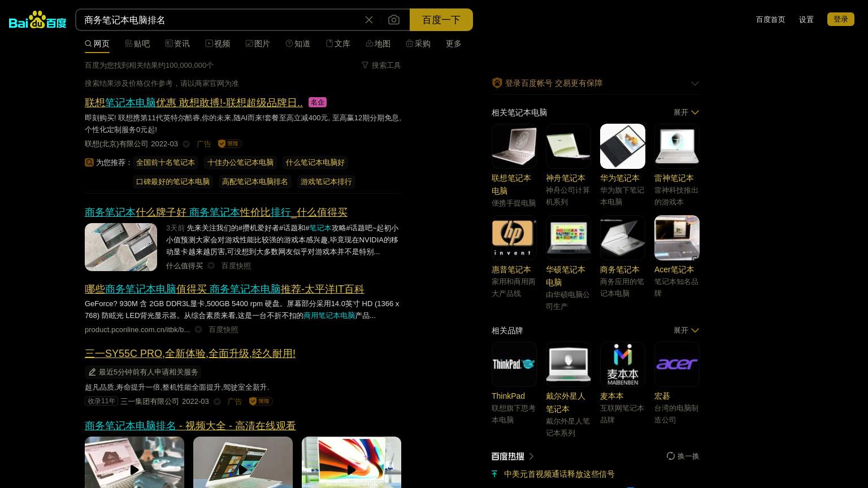The height and width of the screenshot is (488, 868).
Task: Play the third video thumbnail
Action: tap(351, 462)
